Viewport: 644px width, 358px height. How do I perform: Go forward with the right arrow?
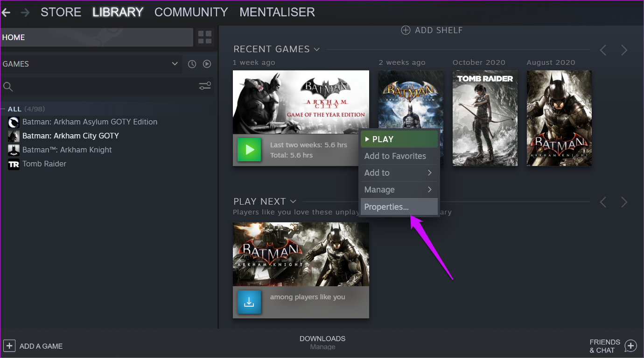(25, 12)
